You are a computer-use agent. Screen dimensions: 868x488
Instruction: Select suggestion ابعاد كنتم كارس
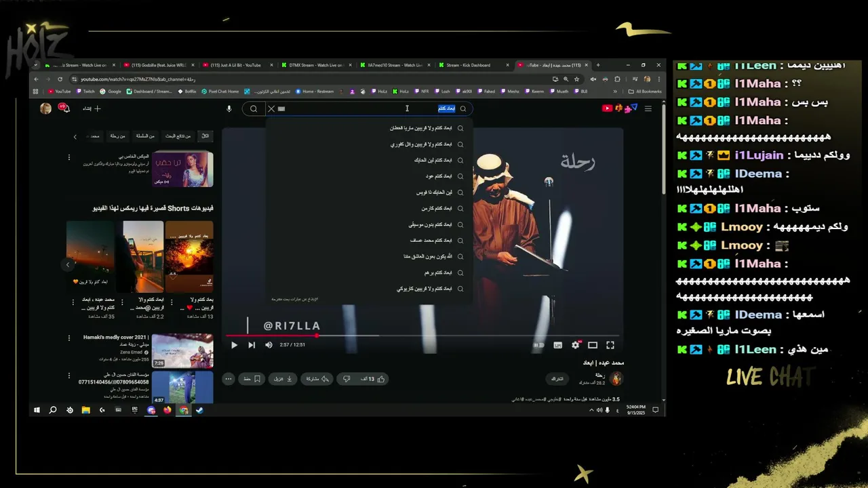coord(368,208)
